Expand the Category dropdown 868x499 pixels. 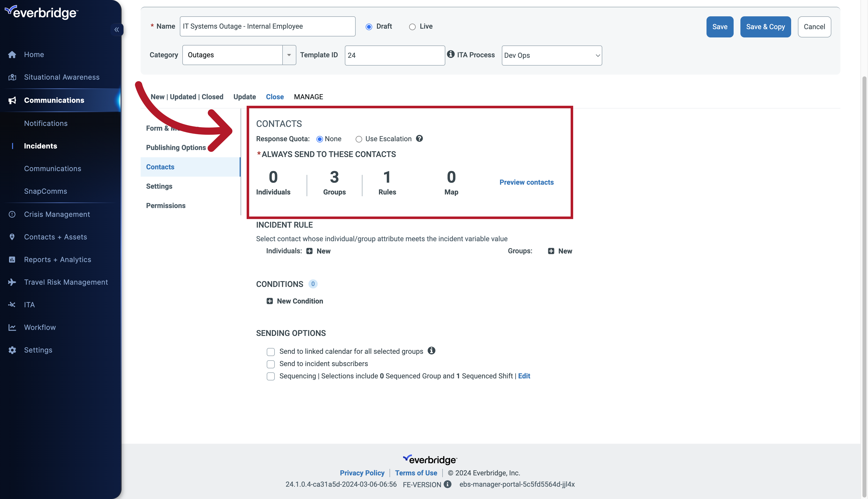(x=289, y=55)
